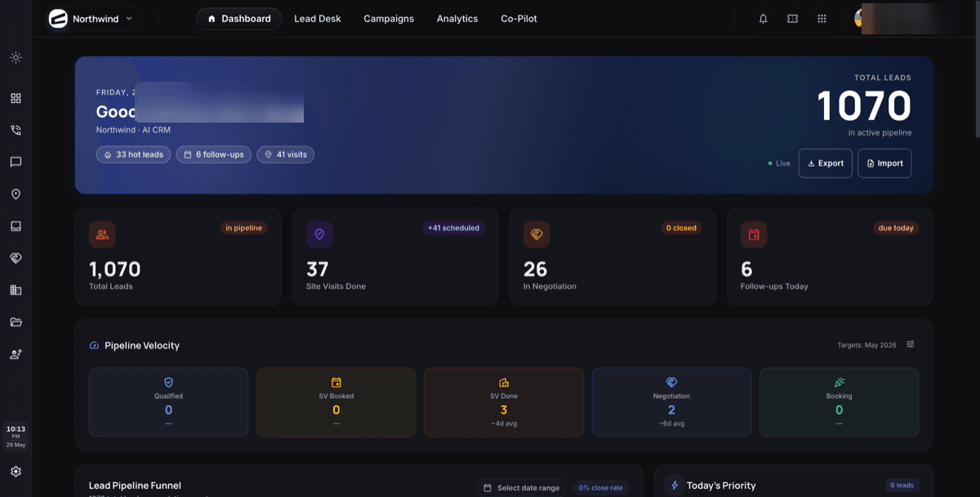Screen dimensions: 980x497
Task: Click the '+41 scheduled' badge
Action: point(453,228)
